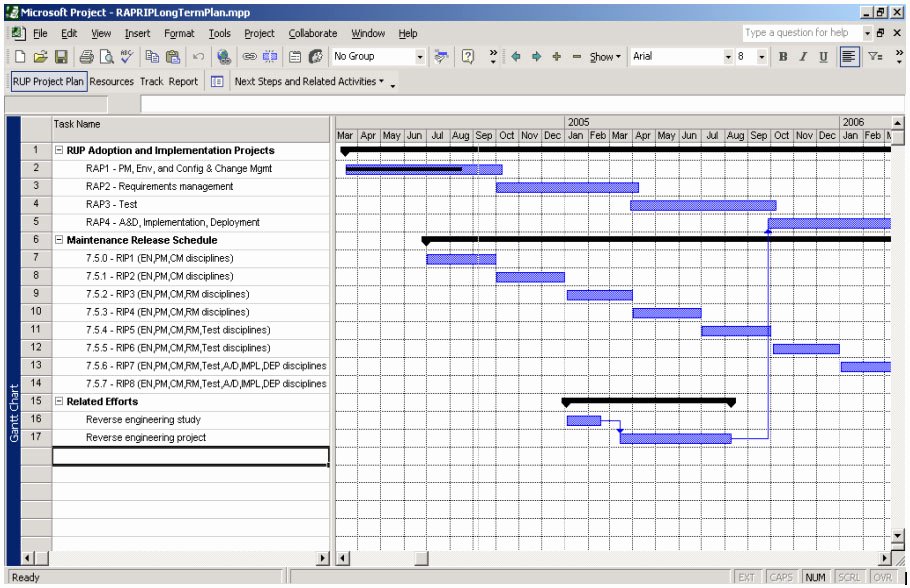Open Next Steps and Related Activities dropdown

tap(309, 81)
